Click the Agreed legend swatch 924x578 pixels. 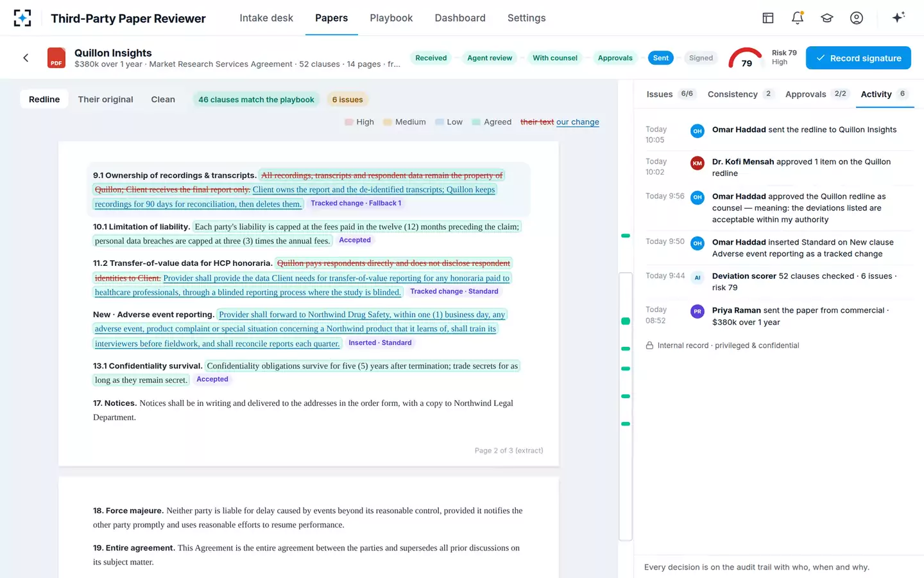476,122
